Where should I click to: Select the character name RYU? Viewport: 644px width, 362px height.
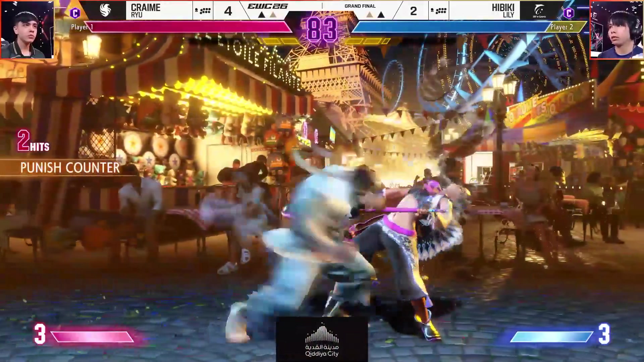coord(137,15)
